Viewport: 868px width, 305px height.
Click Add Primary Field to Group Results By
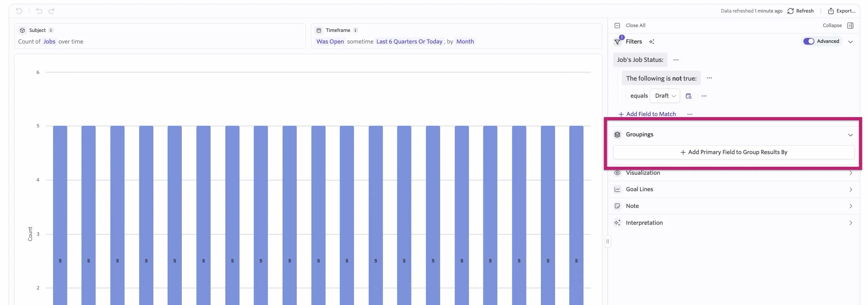734,152
